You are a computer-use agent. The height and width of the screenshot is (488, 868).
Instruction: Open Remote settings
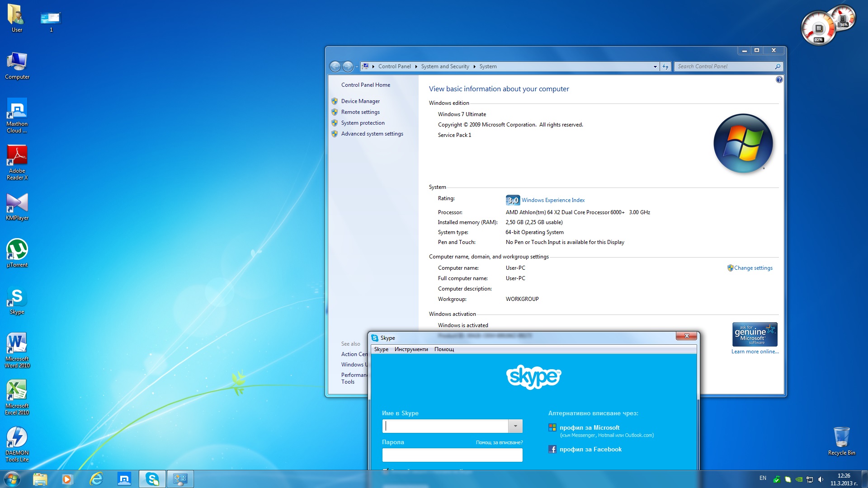tap(360, 112)
